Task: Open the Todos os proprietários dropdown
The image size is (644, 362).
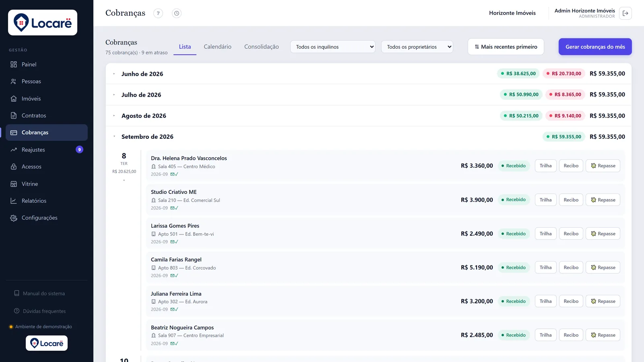Action: tap(417, 47)
